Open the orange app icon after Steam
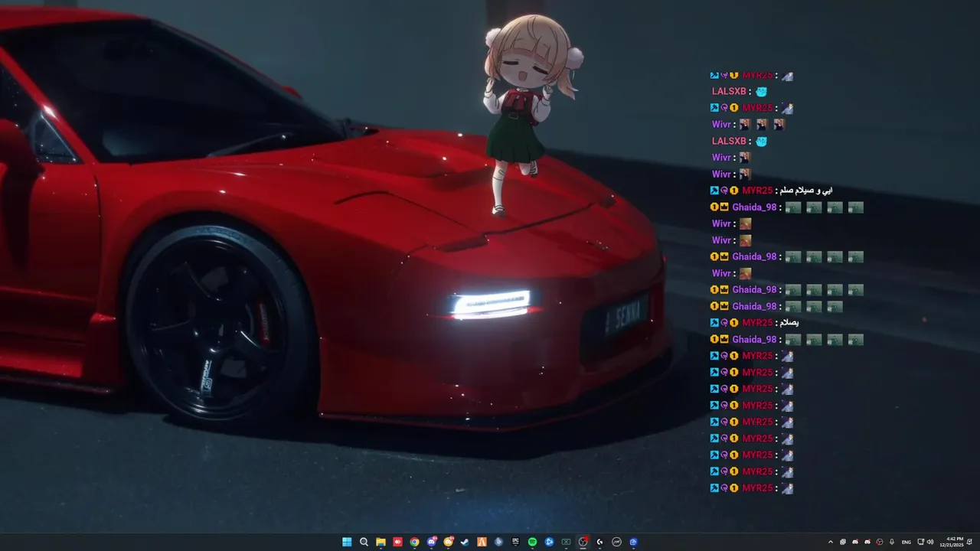This screenshot has width=980, height=551. click(x=482, y=542)
